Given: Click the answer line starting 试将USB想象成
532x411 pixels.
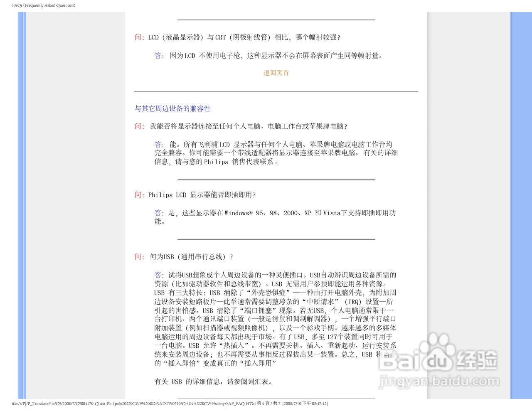Looking at the screenshot, I should 275,275.
